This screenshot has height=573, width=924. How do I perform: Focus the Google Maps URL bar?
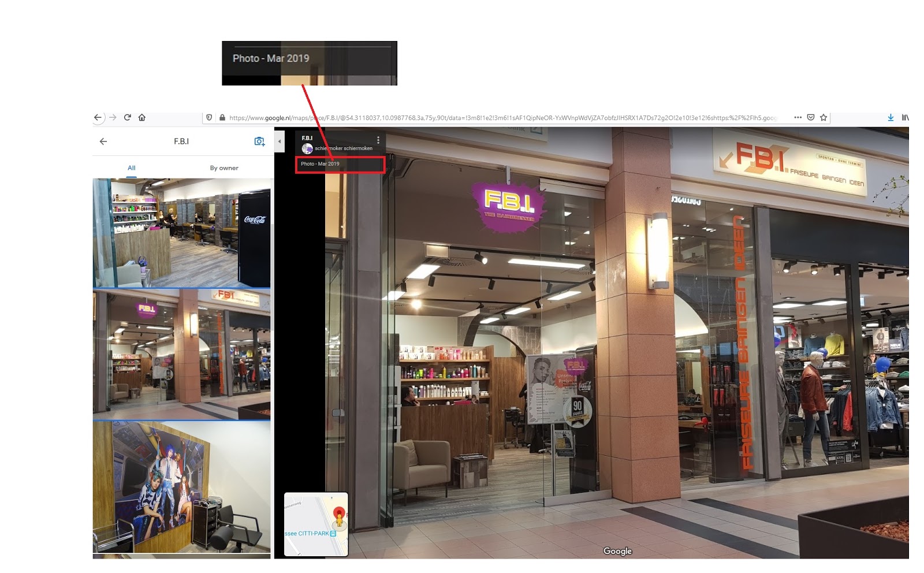coord(502,117)
